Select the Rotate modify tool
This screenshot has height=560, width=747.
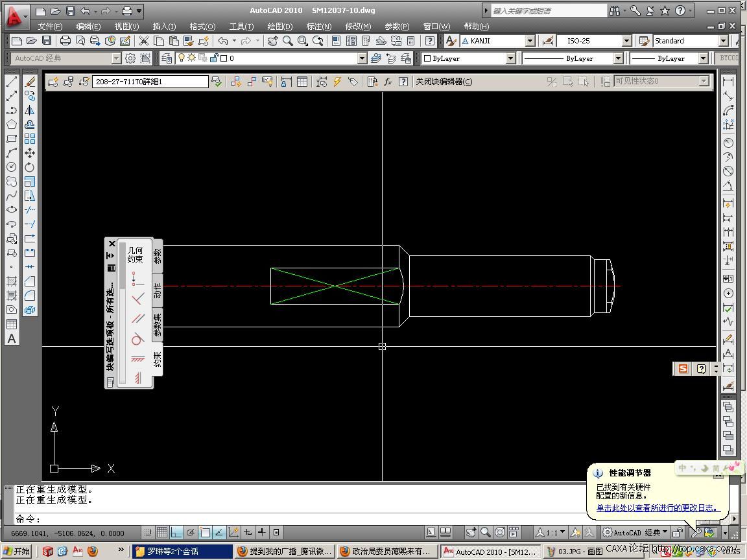30,167
